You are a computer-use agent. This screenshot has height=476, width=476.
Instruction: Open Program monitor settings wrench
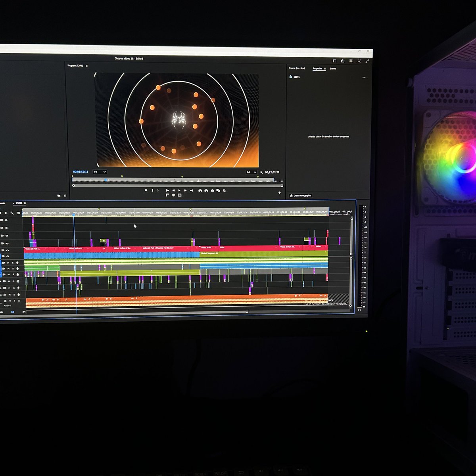point(261,172)
